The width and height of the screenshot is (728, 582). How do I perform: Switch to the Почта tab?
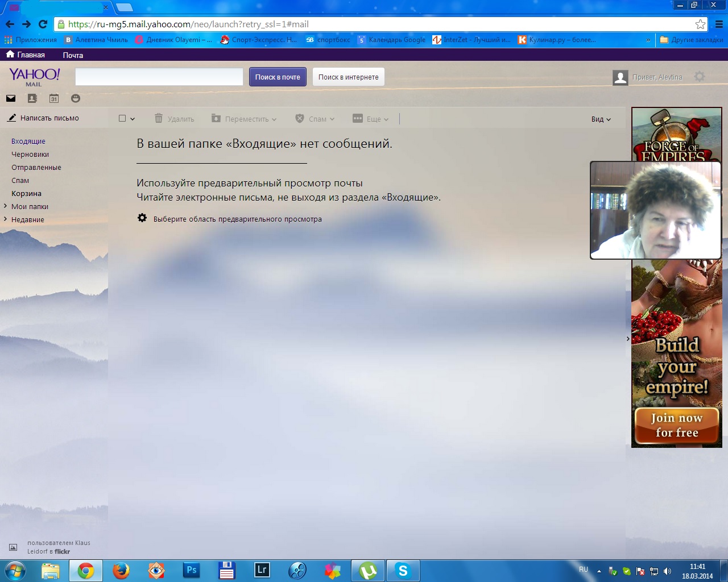click(73, 55)
